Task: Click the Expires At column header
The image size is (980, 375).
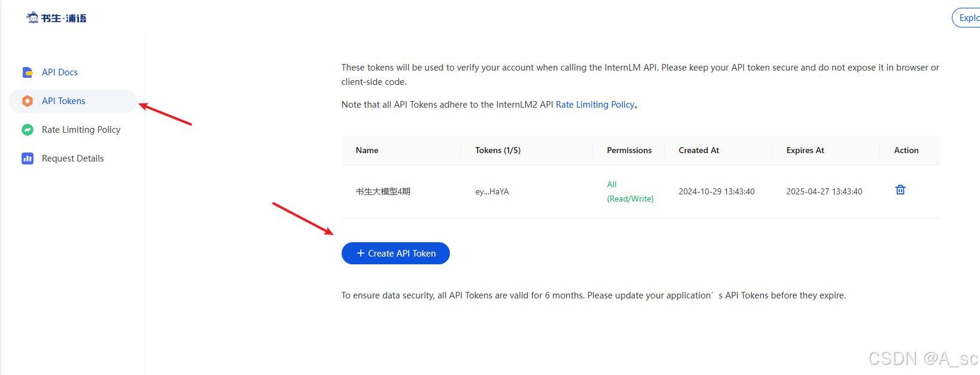Action: point(805,150)
